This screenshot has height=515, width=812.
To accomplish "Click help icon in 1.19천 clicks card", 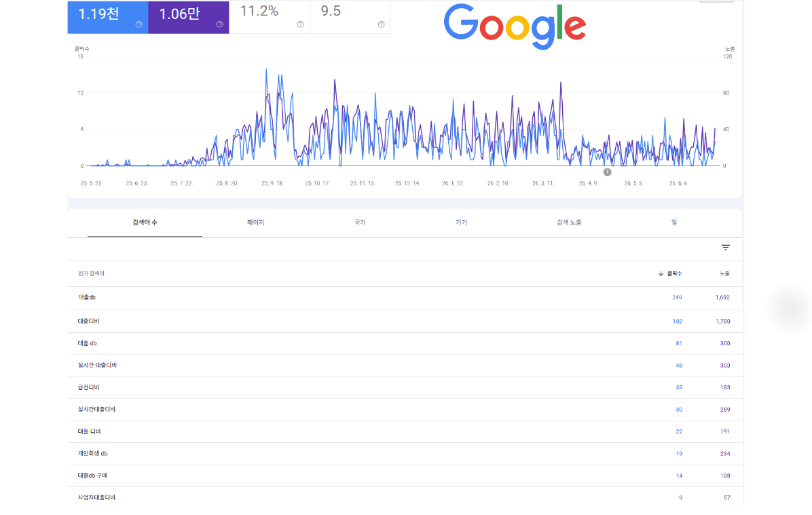I will point(139,24).
